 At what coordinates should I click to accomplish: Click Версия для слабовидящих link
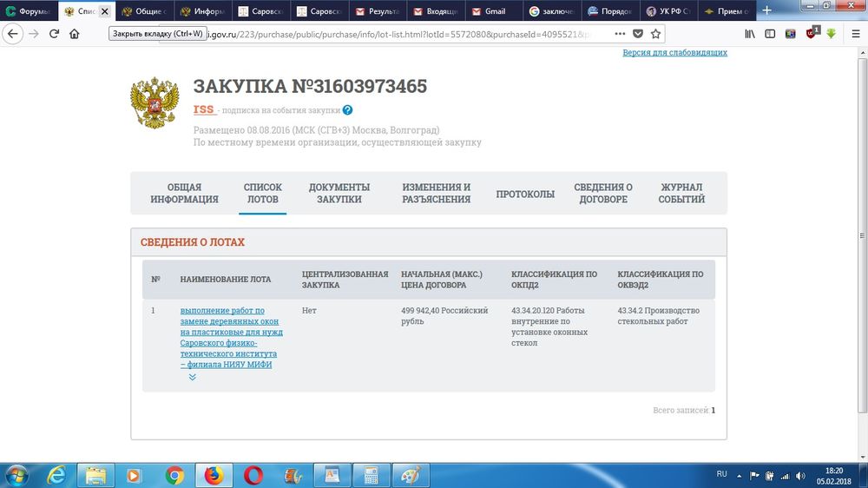[674, 52]
